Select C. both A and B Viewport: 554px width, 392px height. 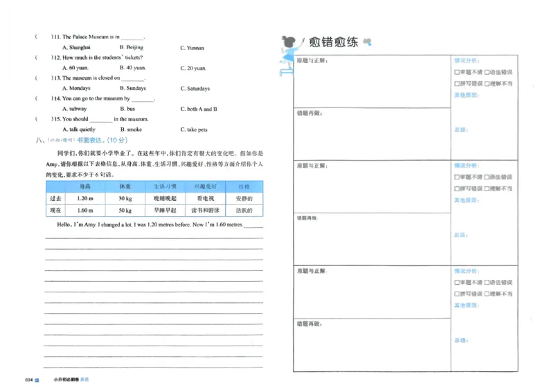199,109
